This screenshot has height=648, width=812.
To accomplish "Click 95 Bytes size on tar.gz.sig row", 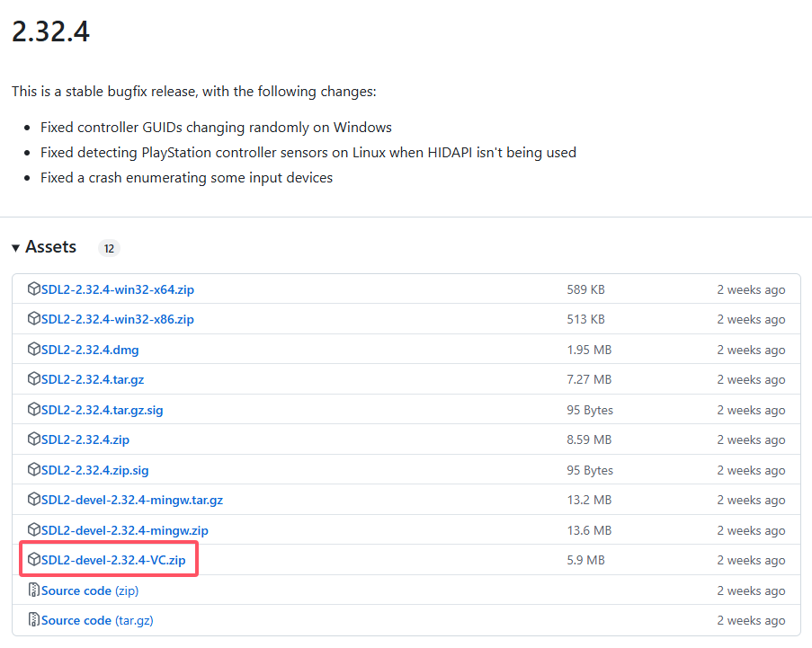I will pos(590,410).
